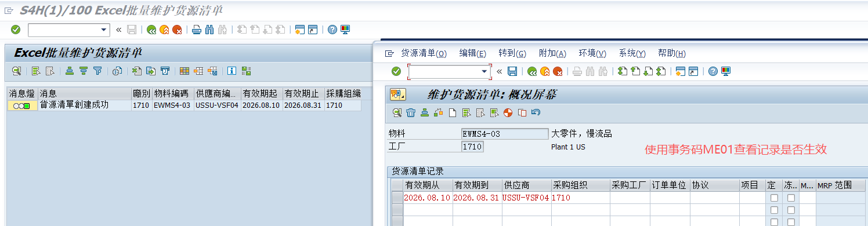The image size is (868, 226).
Task: Click the 消息燈 column header
Action: [x=22, y=93]
